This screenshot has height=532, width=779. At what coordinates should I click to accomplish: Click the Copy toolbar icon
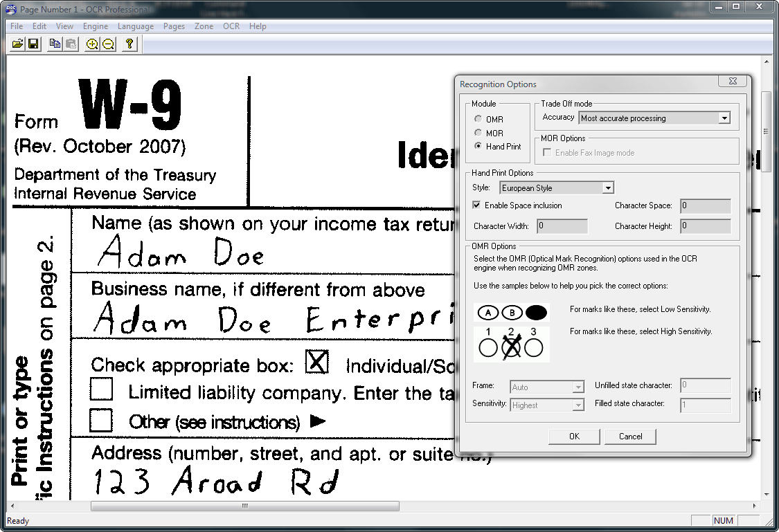point(55,44)
